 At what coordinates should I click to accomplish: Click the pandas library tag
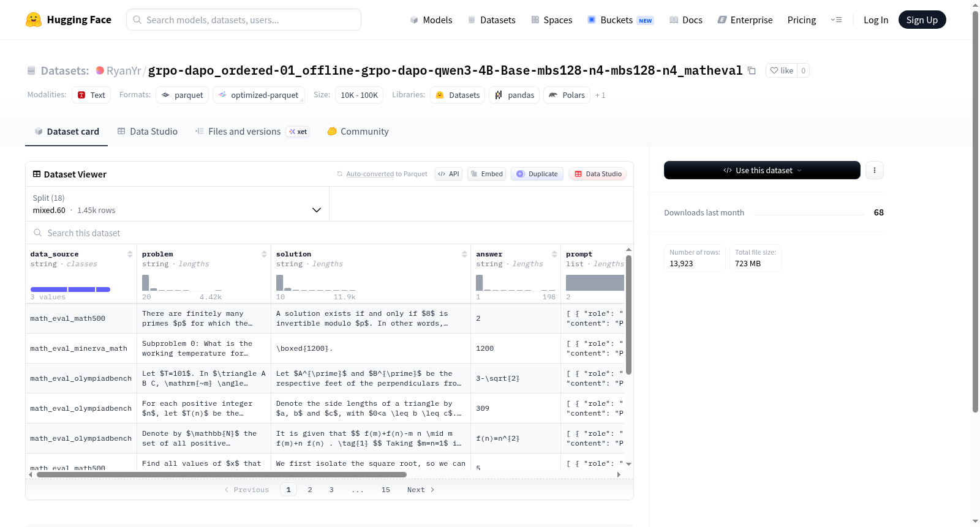[514, 95]
